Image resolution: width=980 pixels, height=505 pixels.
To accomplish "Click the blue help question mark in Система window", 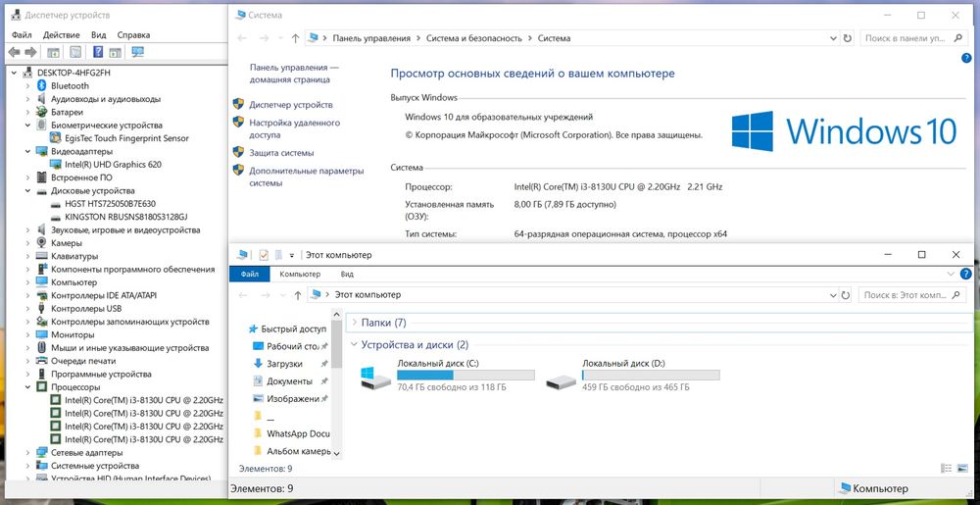I will [966, 58].
